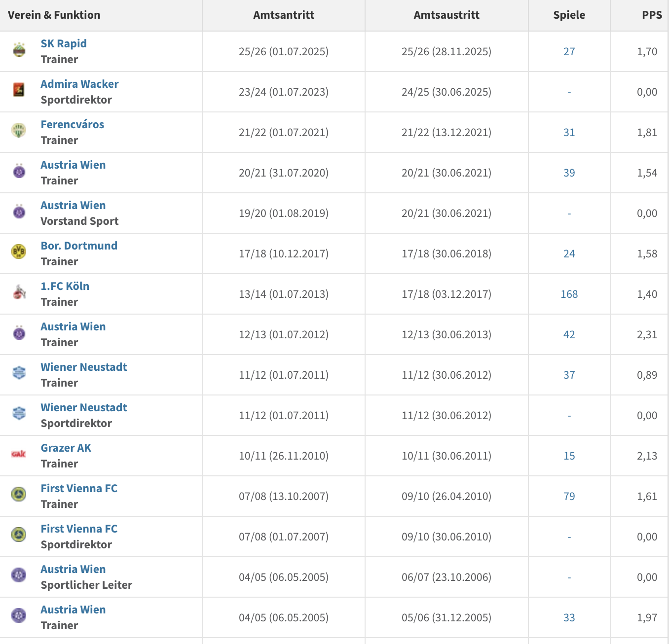Open the SK Rapid club link

[x=64, y=43]
